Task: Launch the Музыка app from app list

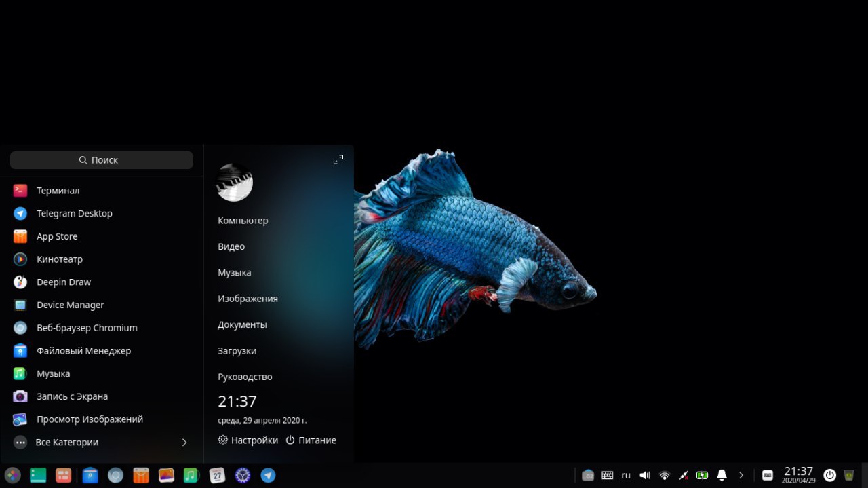Action: tap(102, 373)
